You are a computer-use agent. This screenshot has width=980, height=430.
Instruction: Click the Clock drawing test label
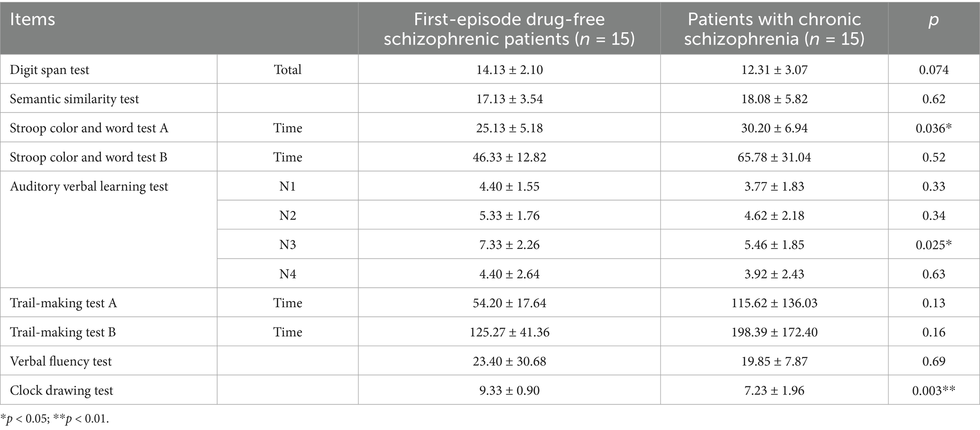pyautogui.click(x=62, y=391)
